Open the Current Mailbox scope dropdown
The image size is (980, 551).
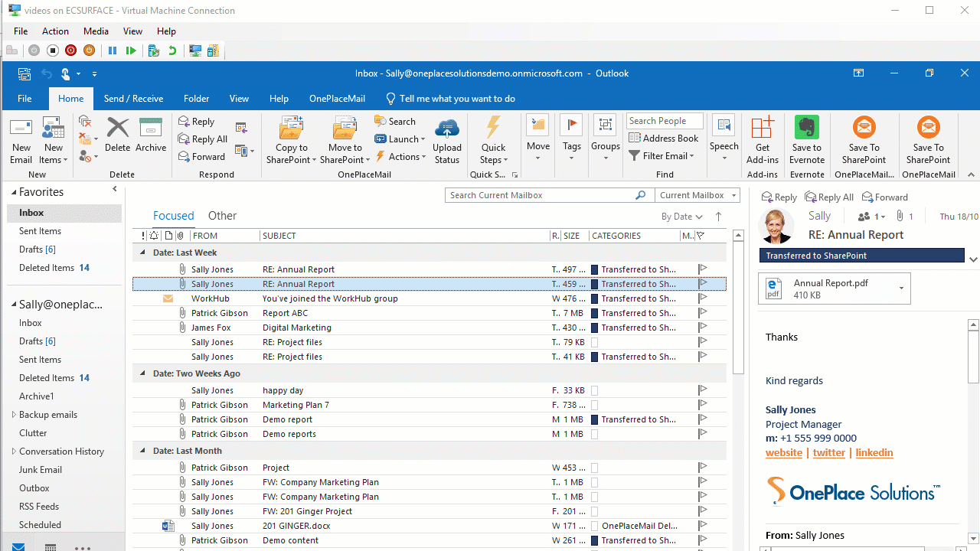697,195
